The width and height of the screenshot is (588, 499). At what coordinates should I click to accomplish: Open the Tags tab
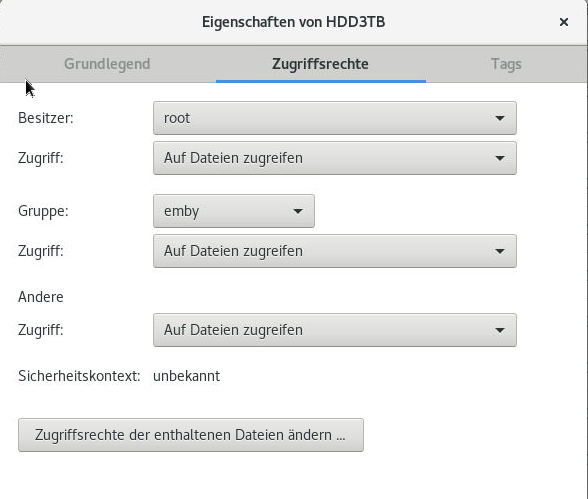point(506,64)
